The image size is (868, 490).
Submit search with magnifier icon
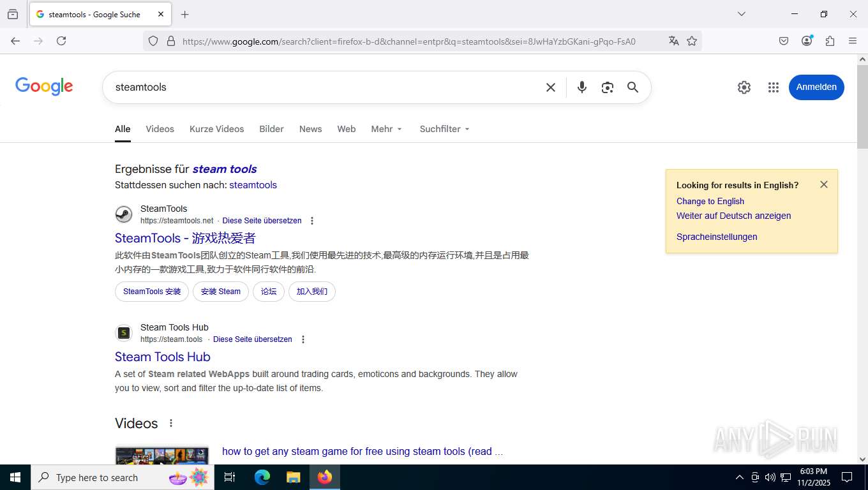coord(632,87)
